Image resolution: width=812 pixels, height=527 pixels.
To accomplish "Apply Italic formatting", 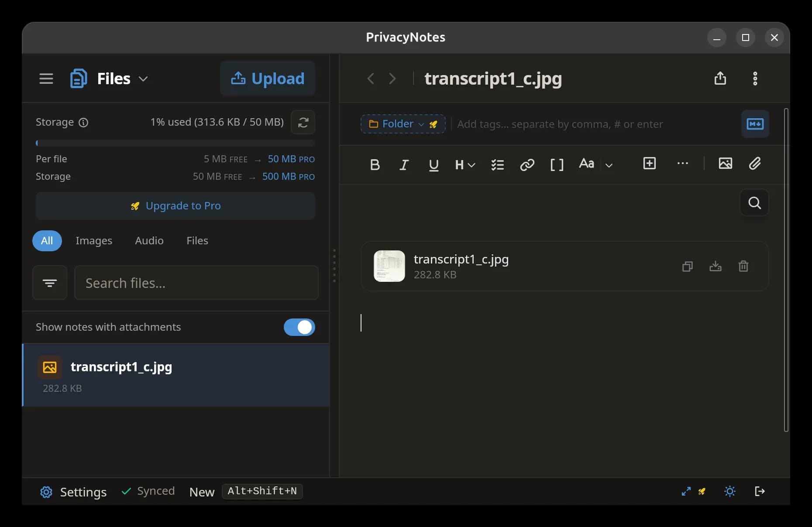I will click(404, 164).
